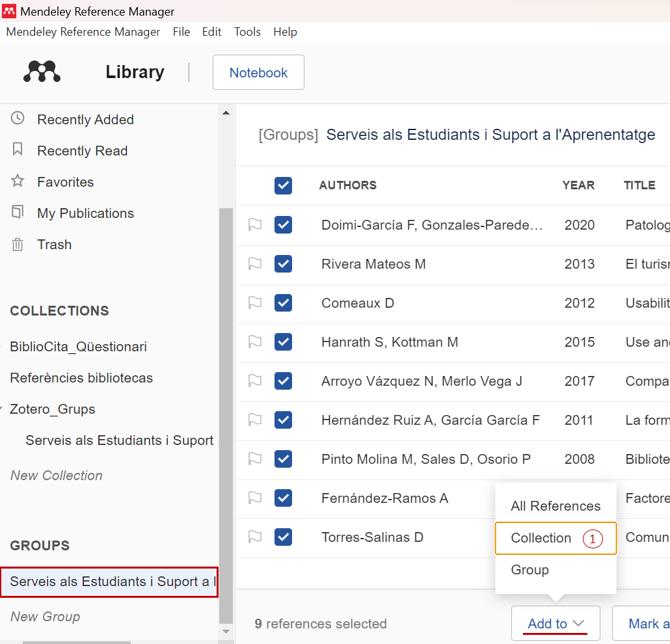Screen dimensions: 670x644
Task: Sort references by the Year column
Action: (x=578, y=185)
